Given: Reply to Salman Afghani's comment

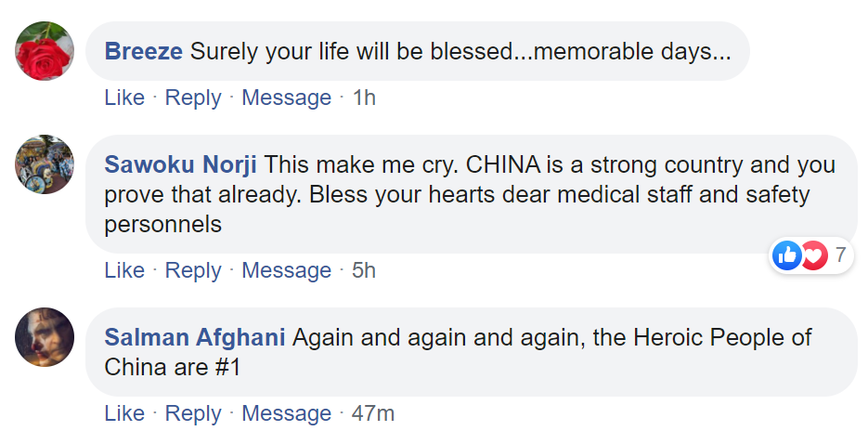Looking at the screenshot, I should pos(193,413).
